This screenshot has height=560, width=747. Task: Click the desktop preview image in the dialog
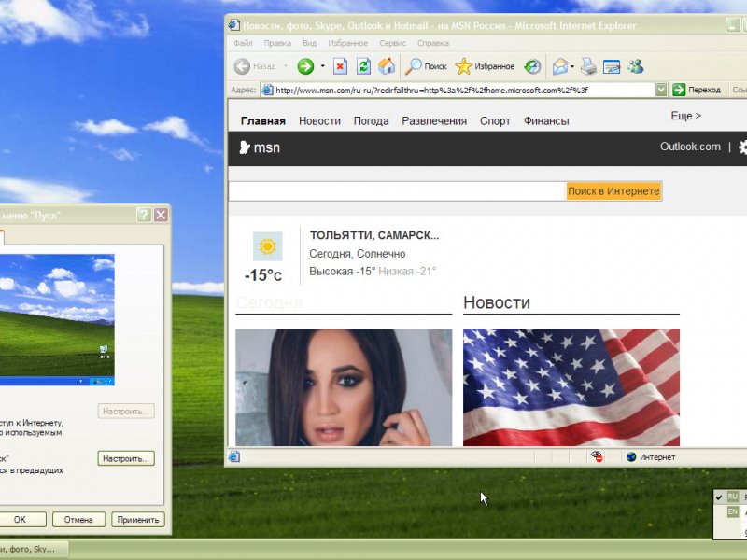57,319
